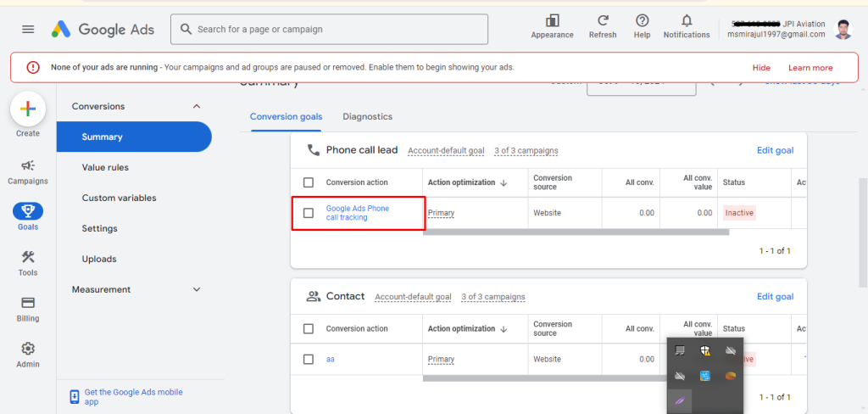Click Edit goal for Phone call lead
Screen dimensions: 868x414
click(x=775, y=150)
